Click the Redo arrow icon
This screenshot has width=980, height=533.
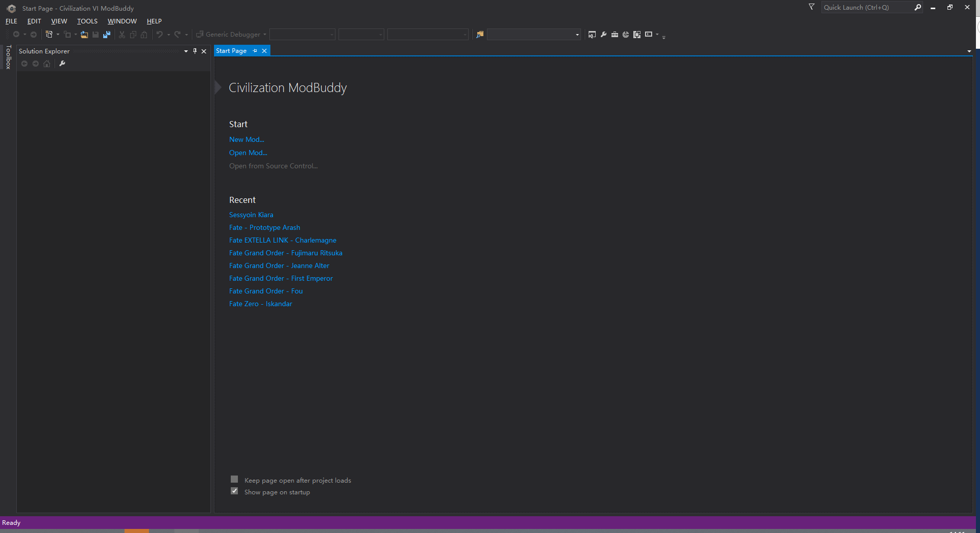click(177, 35)
